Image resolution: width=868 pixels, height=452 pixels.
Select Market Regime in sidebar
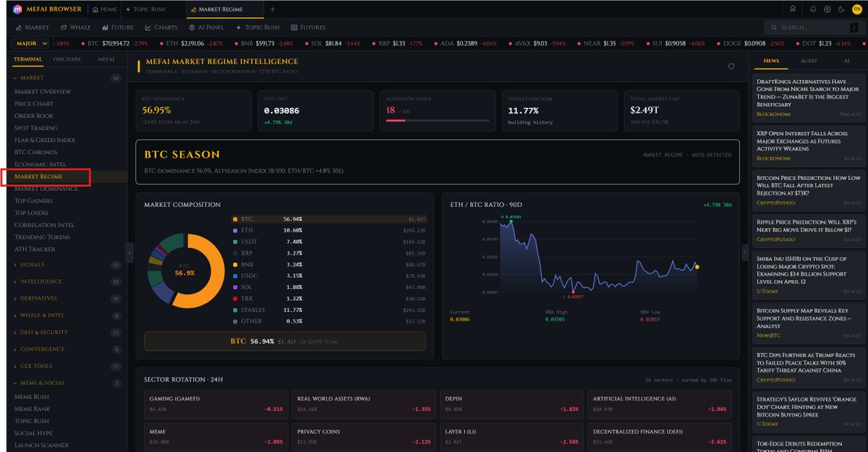tap(38, 176)
